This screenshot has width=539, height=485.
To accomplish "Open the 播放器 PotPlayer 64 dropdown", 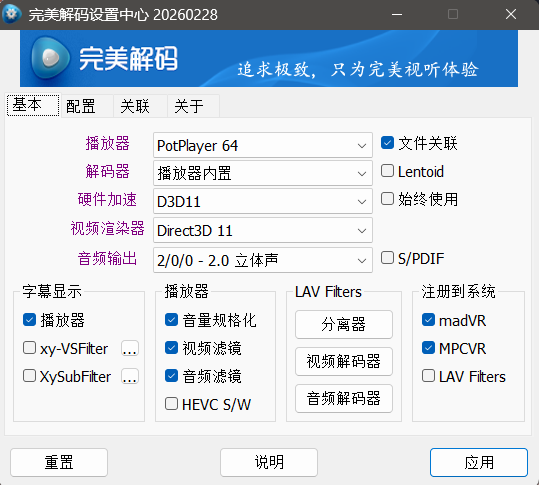I will [x=263, y=145].
